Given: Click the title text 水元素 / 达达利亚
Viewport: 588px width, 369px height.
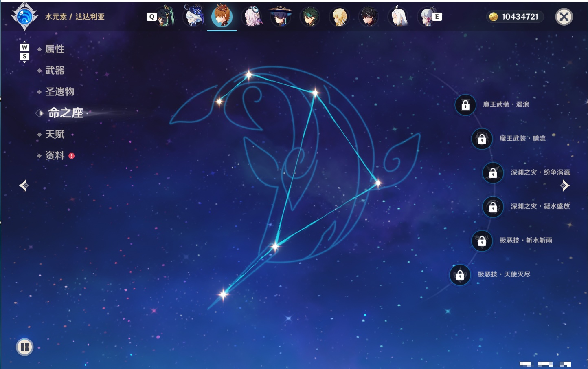Looking at the screenshot, I should pyautogui.click(x=75, y=17).
